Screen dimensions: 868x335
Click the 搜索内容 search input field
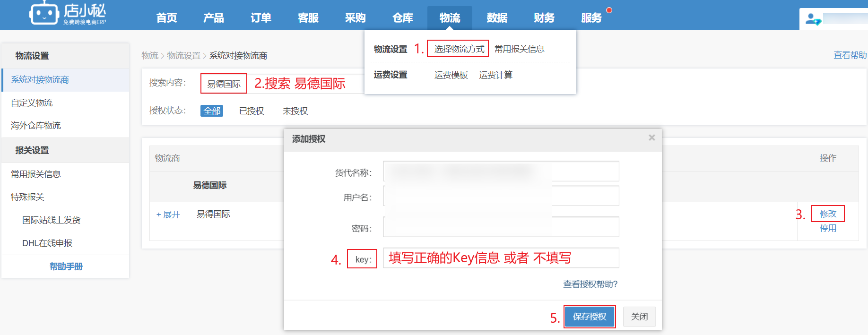tap(282, 84)
